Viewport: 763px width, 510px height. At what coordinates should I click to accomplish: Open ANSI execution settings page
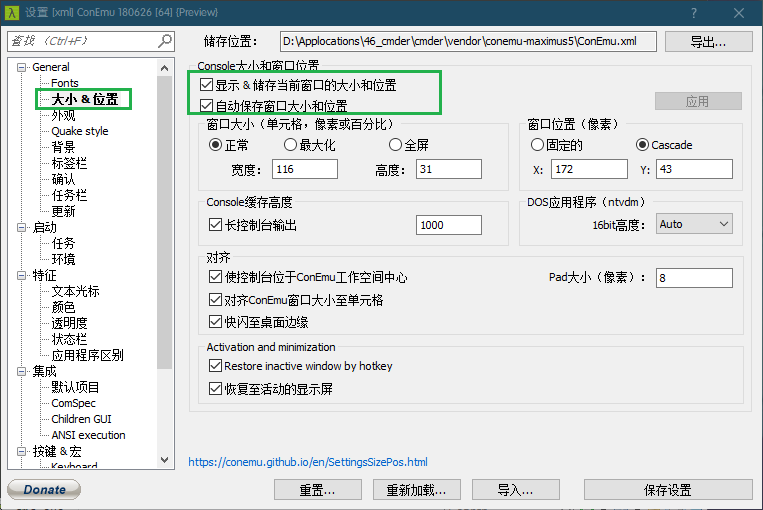(88, 435)
